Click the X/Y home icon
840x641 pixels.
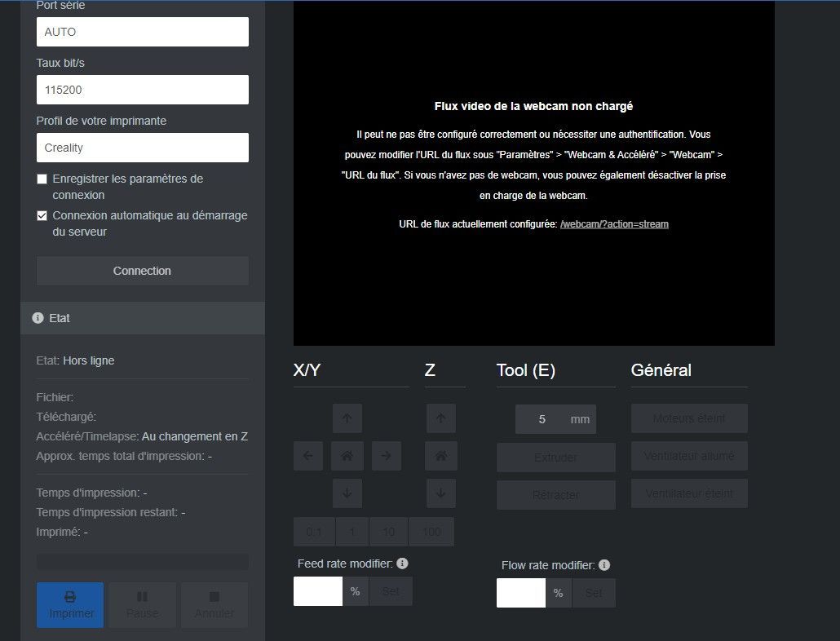point(347,456)
